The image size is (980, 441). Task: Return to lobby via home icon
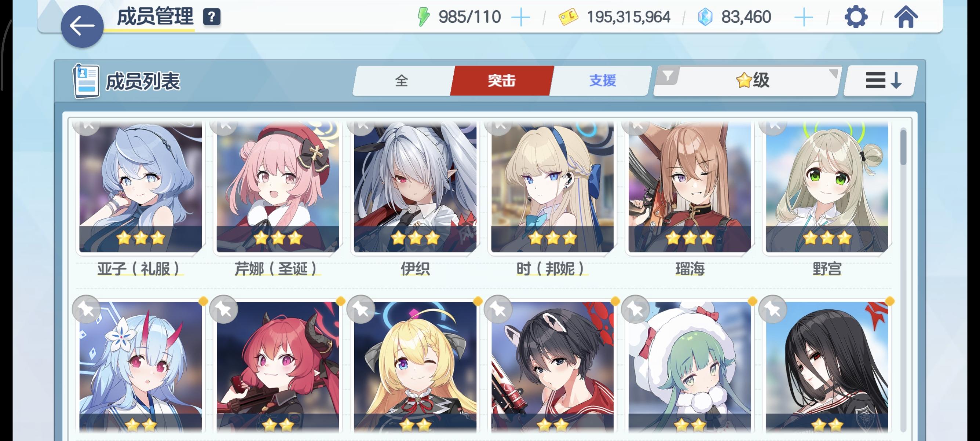click(x=906, y=17)
